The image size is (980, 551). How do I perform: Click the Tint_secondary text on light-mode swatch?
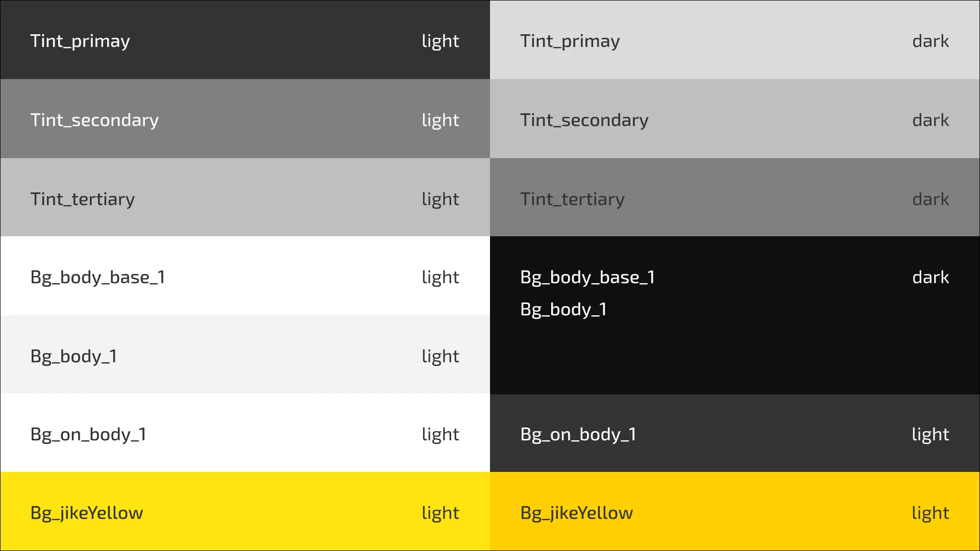(94, 120)
